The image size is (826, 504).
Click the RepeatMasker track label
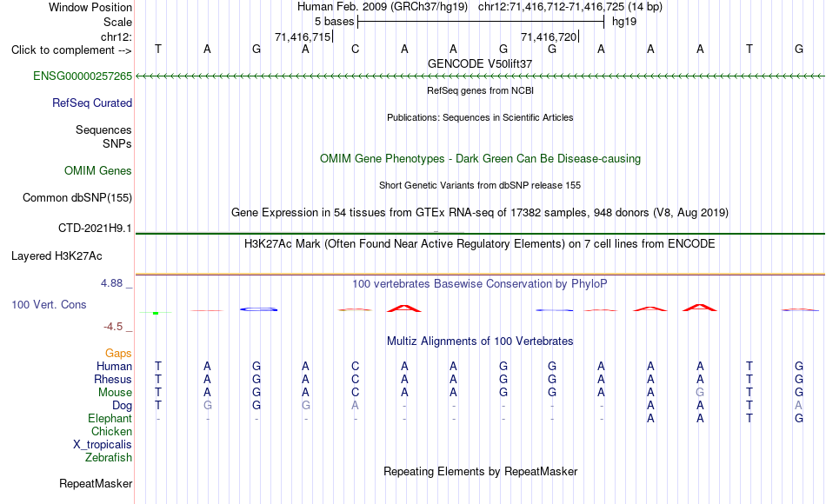pos(96,484)
